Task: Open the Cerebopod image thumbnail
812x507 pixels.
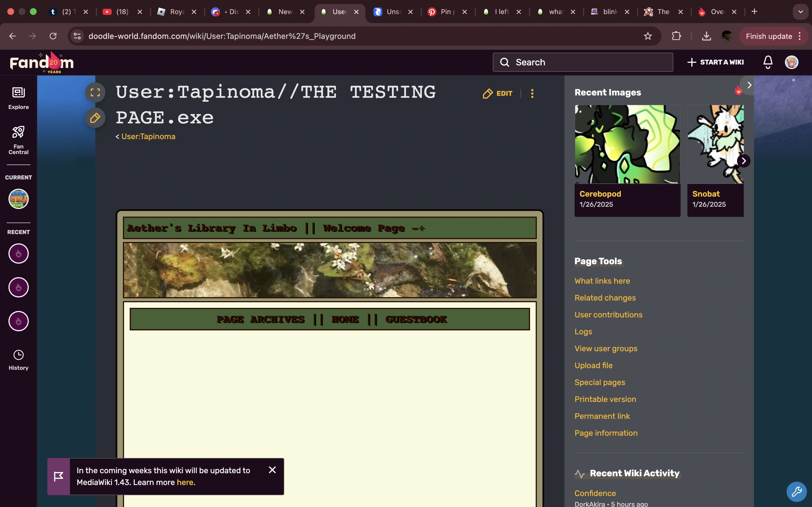Action: 627,144
